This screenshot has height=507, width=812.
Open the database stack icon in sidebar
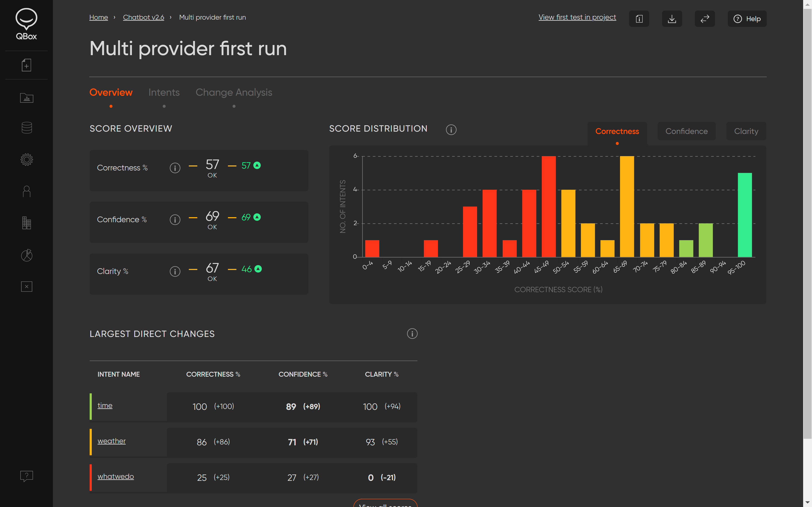pyautogui.click(x=26, y=127)
